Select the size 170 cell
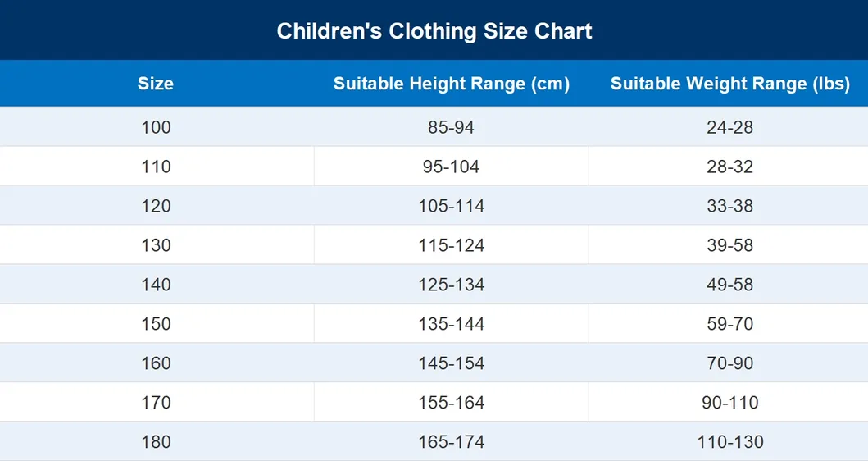 pos(156,402)
